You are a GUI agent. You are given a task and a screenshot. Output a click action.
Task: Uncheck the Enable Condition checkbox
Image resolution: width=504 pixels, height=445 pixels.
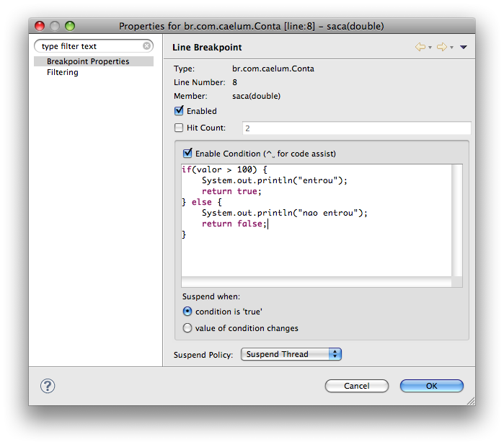(187, 154)
